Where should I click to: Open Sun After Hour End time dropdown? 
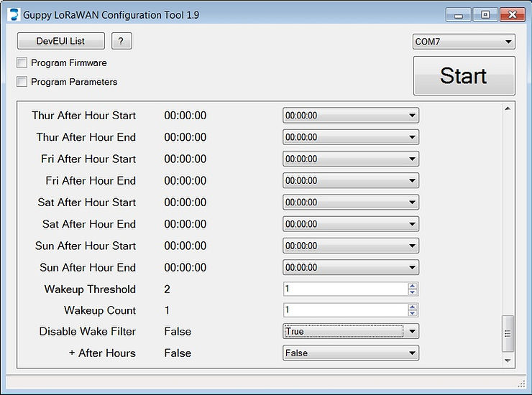click(x=351, y=267)
